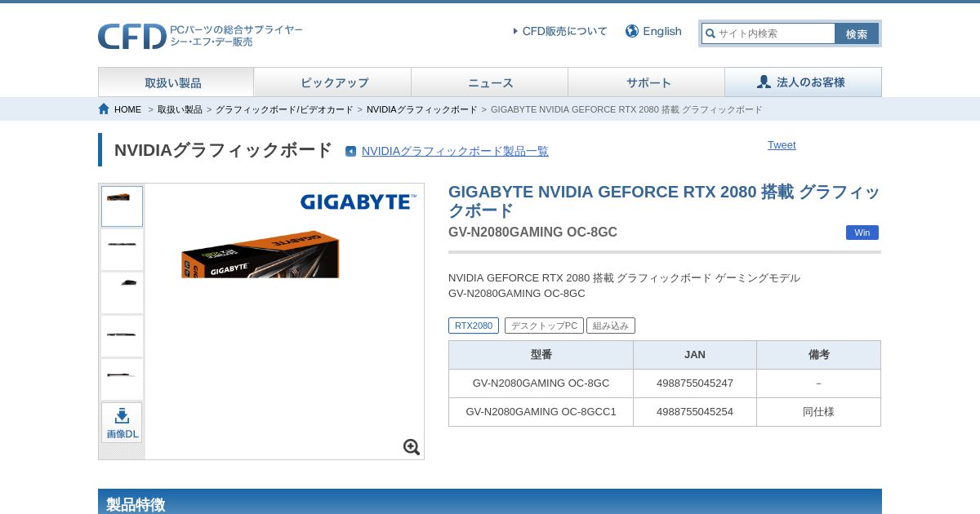Open NVIDIAグラフィックボード製品一覧 link
980x514 pixels.
455,151
